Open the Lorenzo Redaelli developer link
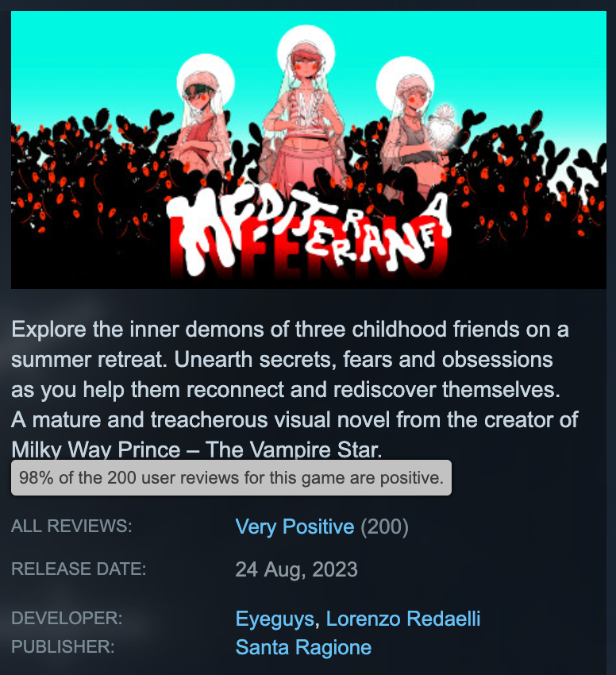Screen dimensions: 616x675 (403, 619)
